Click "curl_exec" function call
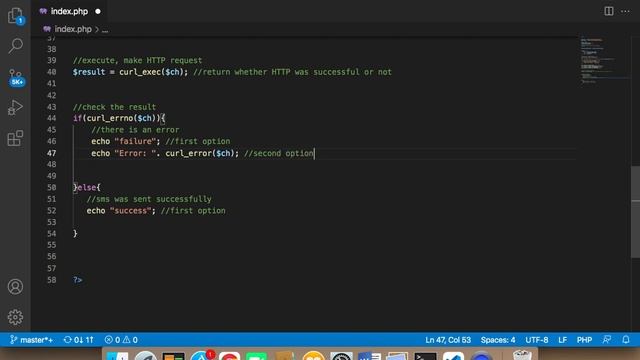 click(140, 72)
